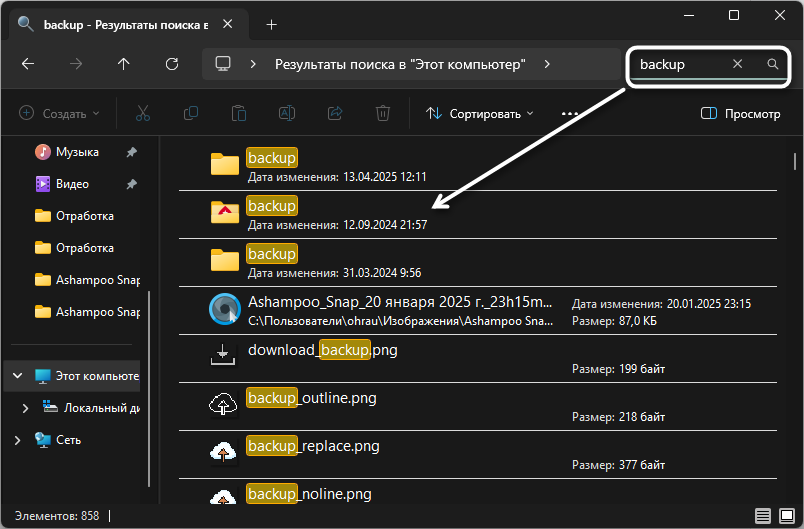Click the Share icon in toolbar
The height and width of the screenshot is (529, 804).
pyautogui.click(x=335, y=114)
